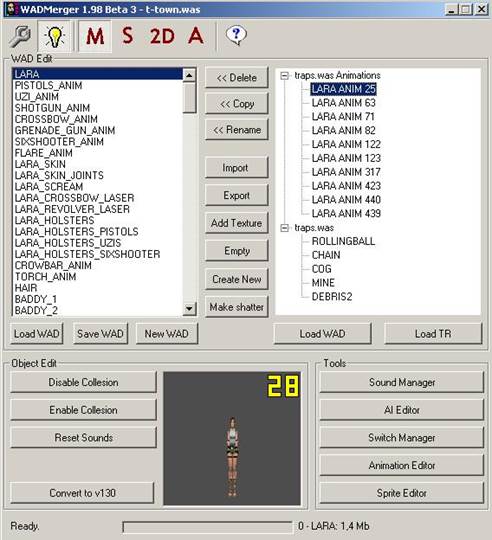Screen dimensions: 492x540
Task: Select the red S toolbar icon
Action: 128,36
